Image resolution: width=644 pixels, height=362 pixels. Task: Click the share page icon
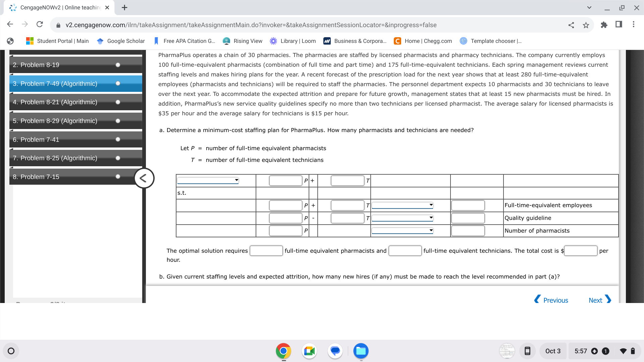(571, 25)
